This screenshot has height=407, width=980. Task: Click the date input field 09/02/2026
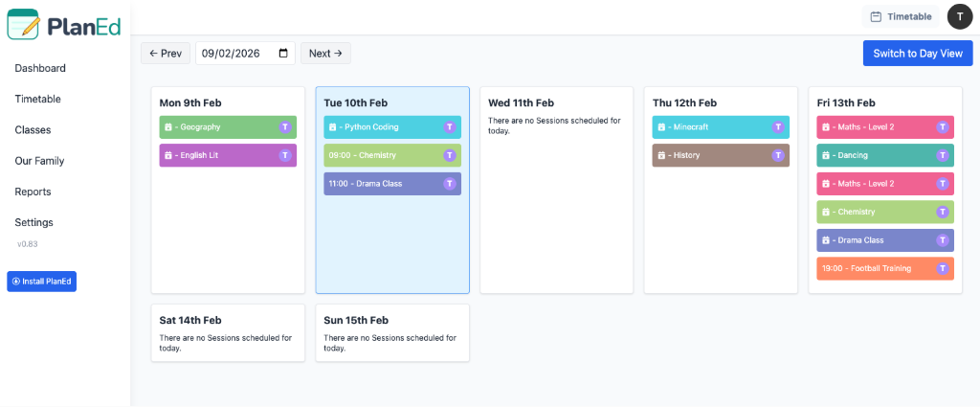pyautogui.click(x=234, y=54)
